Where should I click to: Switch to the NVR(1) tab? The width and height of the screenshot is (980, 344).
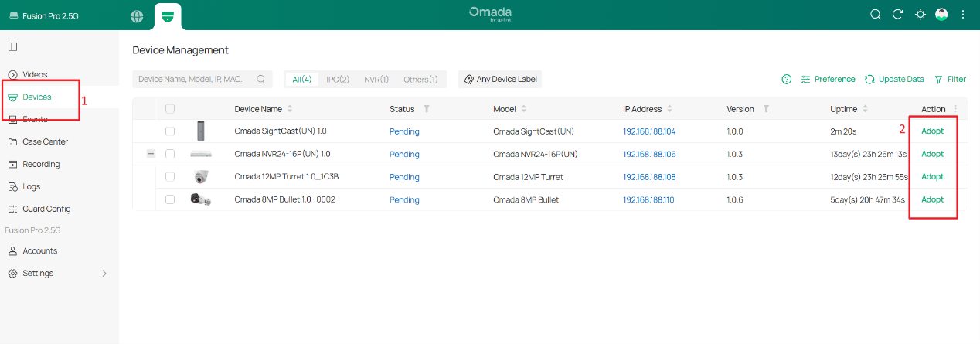click(376, 79)
